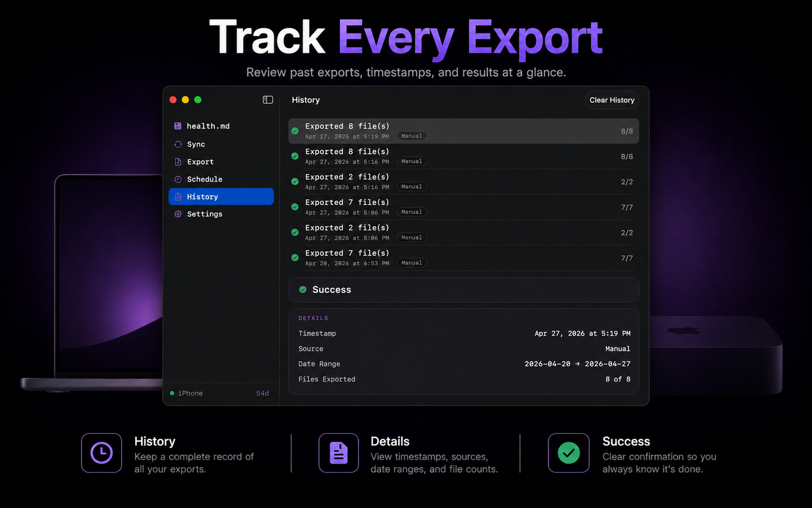Click the '7/7' count on Apr 20 row
This screenshot has width=812, height=508.
pos(626,258)
